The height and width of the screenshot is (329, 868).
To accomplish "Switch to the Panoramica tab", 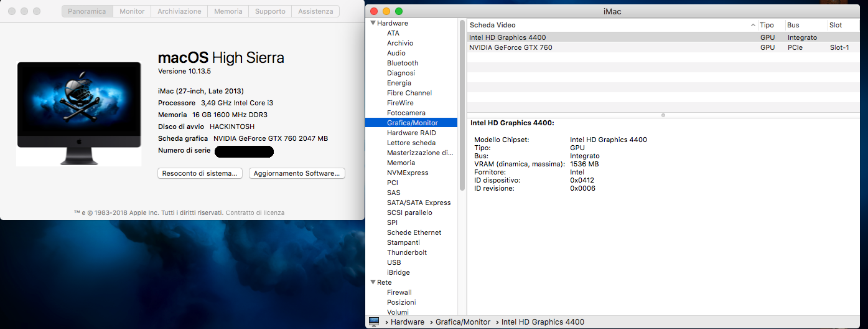I will 87,11.
